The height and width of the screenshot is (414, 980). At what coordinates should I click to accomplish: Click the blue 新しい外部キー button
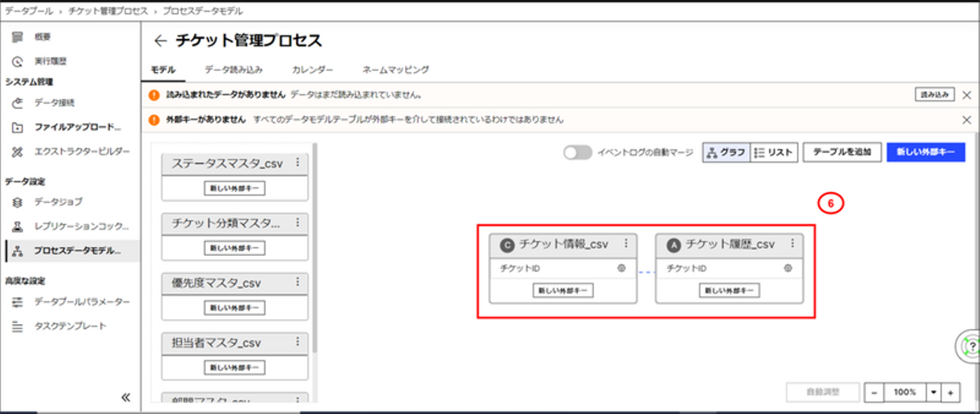tap(926, 153)
